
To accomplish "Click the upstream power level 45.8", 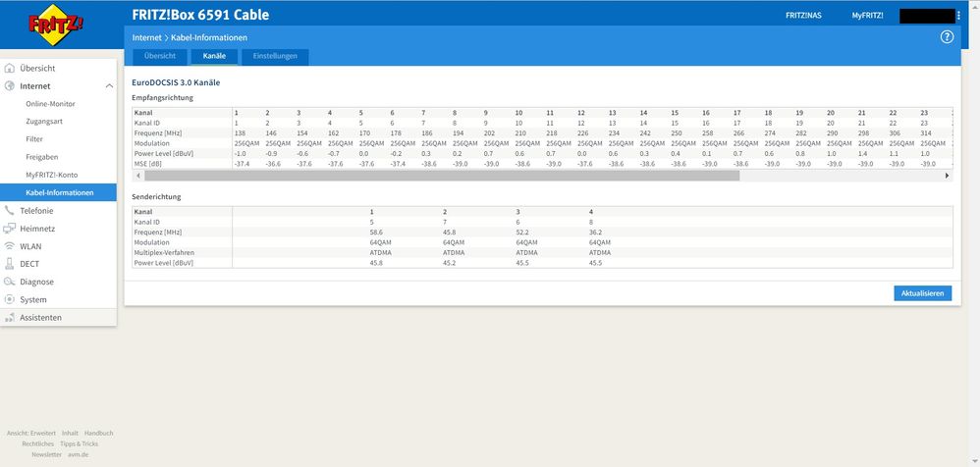I will 377,263.
